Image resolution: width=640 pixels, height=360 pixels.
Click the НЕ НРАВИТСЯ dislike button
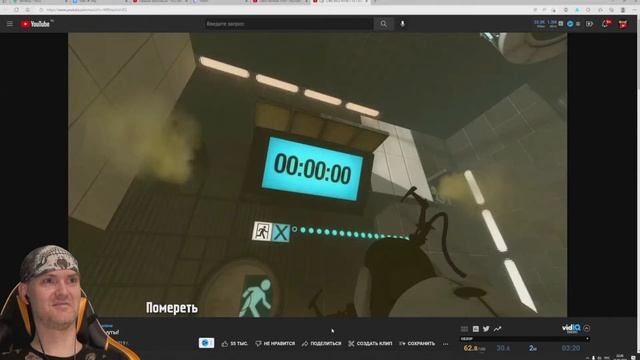point(275,344)
